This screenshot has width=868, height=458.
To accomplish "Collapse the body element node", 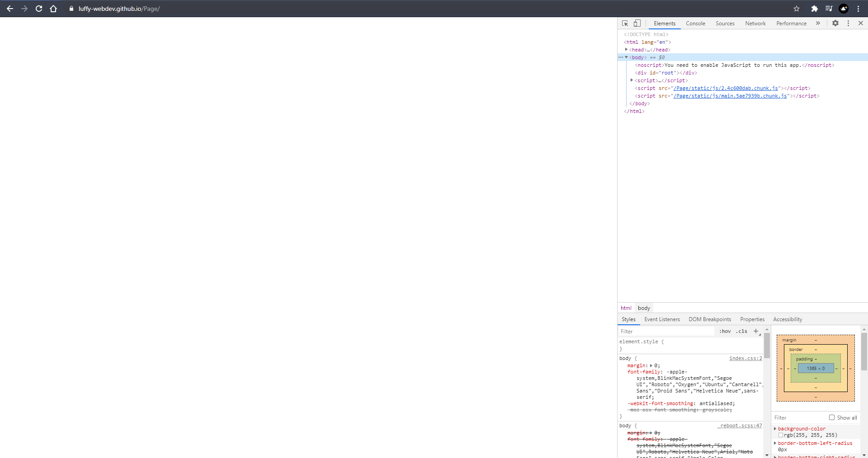I will (626, 57).
